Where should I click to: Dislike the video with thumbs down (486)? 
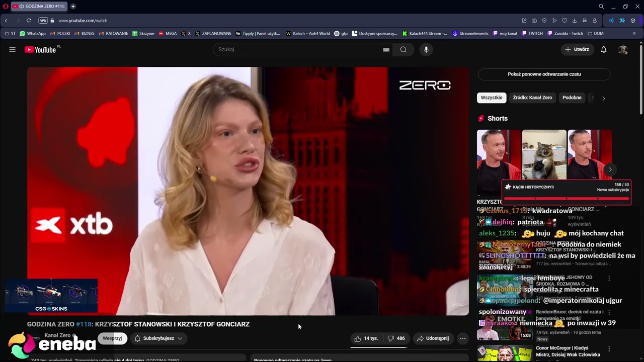point(396,338)
